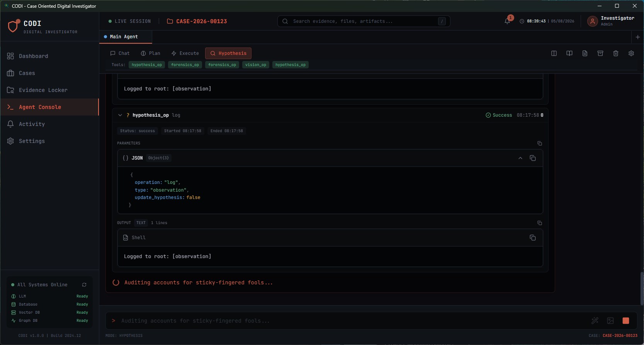Click the archive box icon in toolbar
Viewport: 644px width, 345px height.
pyautogui.click(x=600, y=53)
